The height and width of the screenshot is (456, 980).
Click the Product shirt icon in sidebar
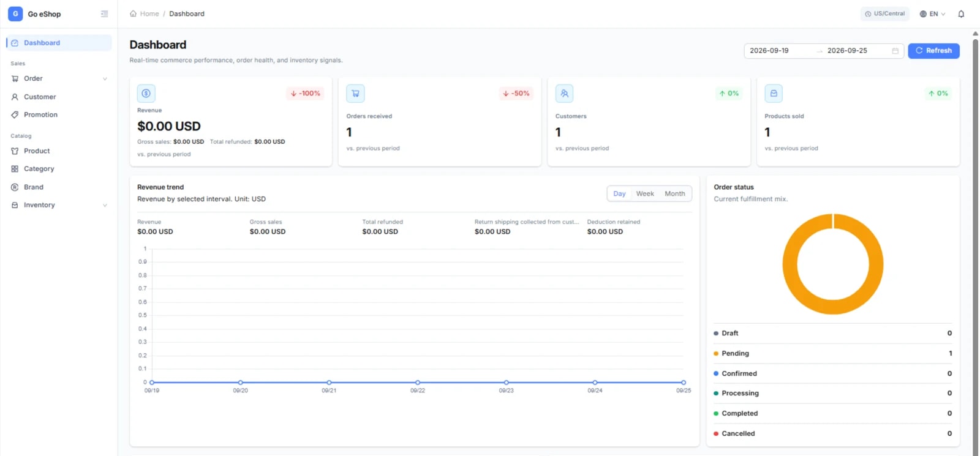[x=15, y=151]
